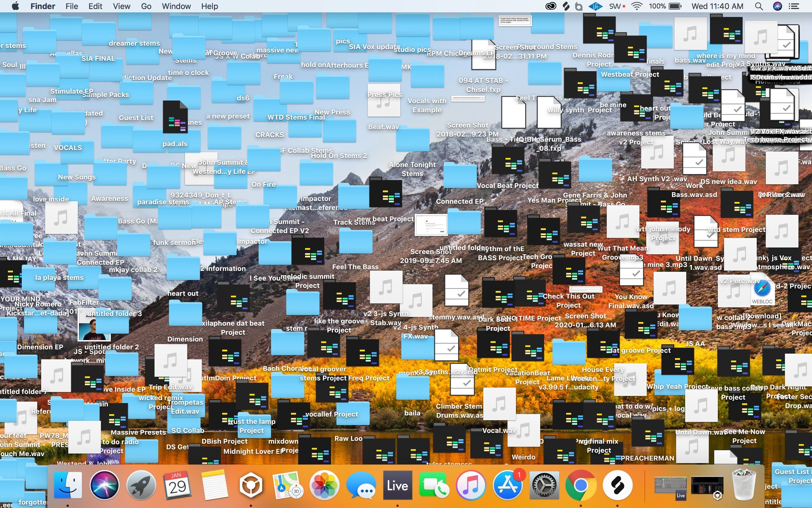The width and height of the screenshot is (812, 508).
Task: Open the Notes app in the Dock
Action: pos(214,485)
